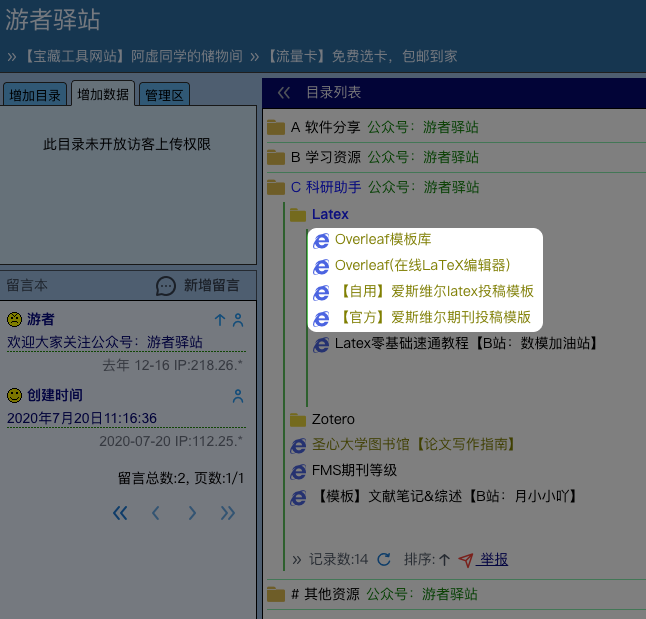This screenshot has width=646, height=619.
Task: Expand the Zotero folder
Action: (x=333, y=420)
